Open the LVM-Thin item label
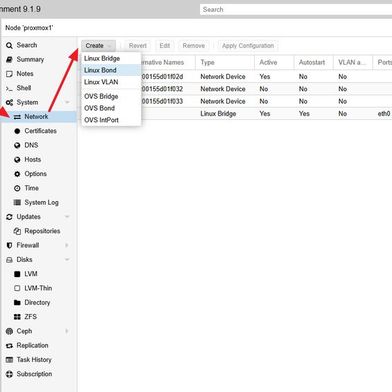This screenshot has width=392, height=392. [x=38, y=288]
